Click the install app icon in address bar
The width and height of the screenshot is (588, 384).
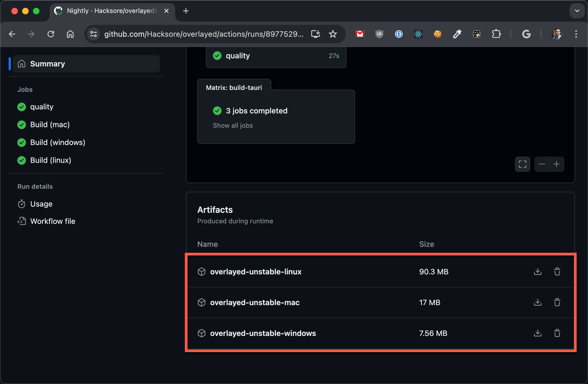pos(316,34)
